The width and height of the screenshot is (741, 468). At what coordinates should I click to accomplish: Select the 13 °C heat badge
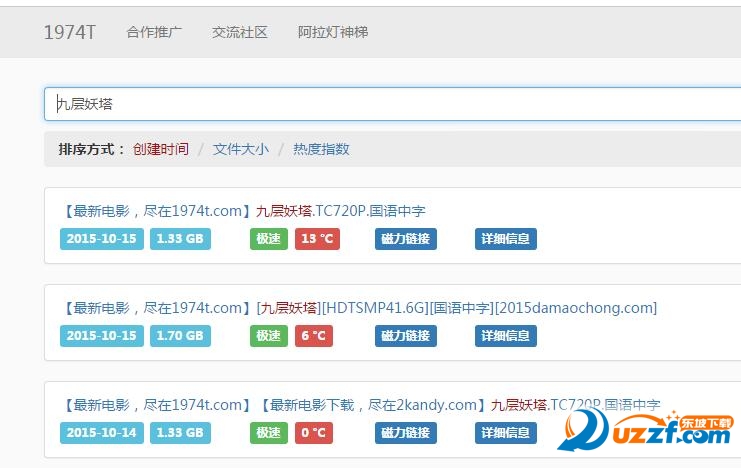coord(317,239)
